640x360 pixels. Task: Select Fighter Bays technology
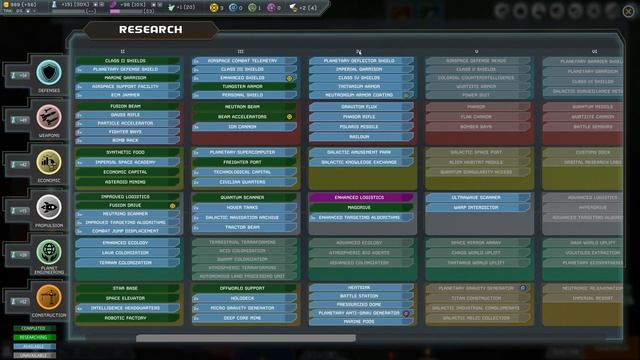tap(128, 132)
